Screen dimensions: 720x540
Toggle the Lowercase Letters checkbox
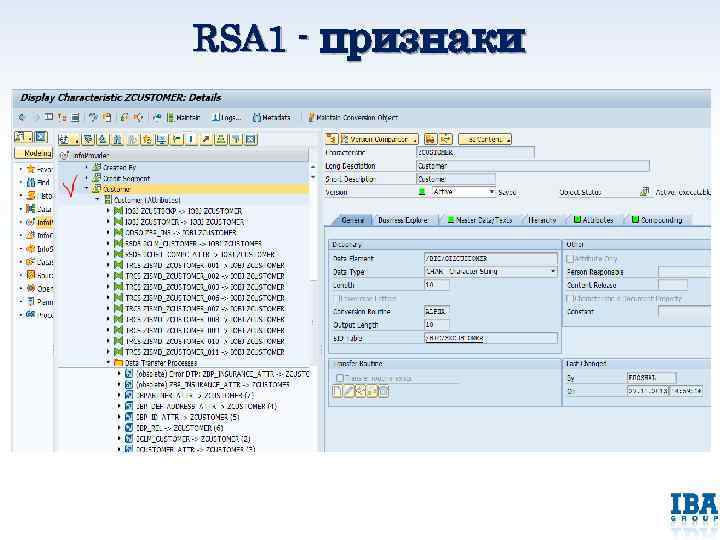[336, 298]
